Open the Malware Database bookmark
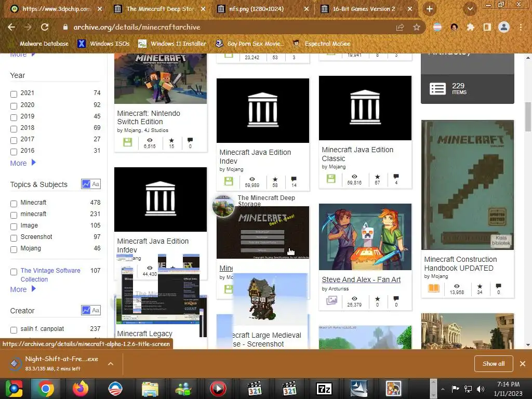This screenshot has width=532, height=399. [44, 44]
